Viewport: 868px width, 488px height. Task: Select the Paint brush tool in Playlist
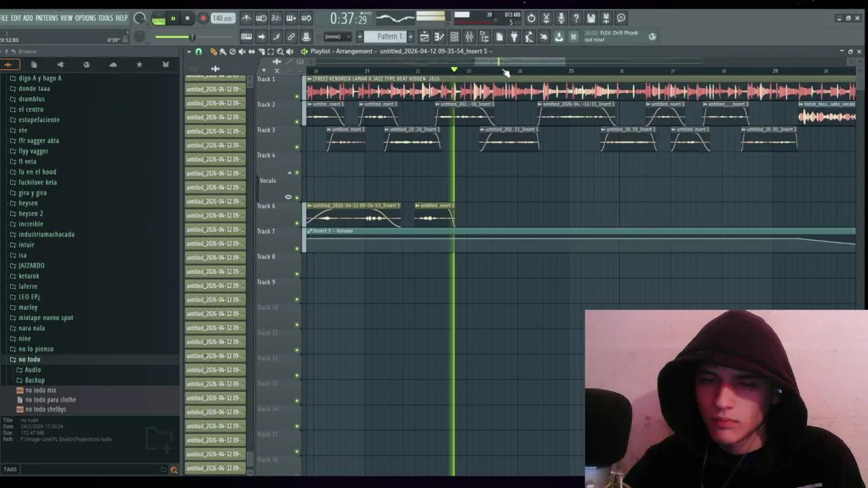[x=223, y=52]
